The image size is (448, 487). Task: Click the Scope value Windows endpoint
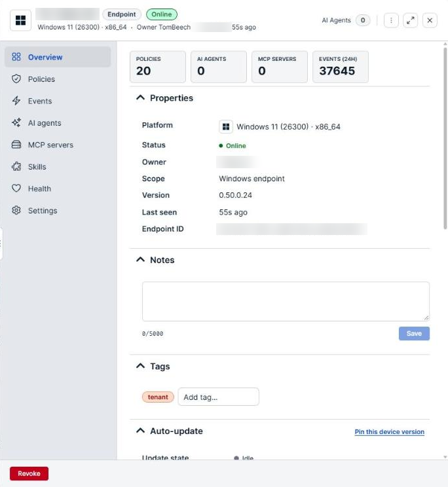(252, 179)
